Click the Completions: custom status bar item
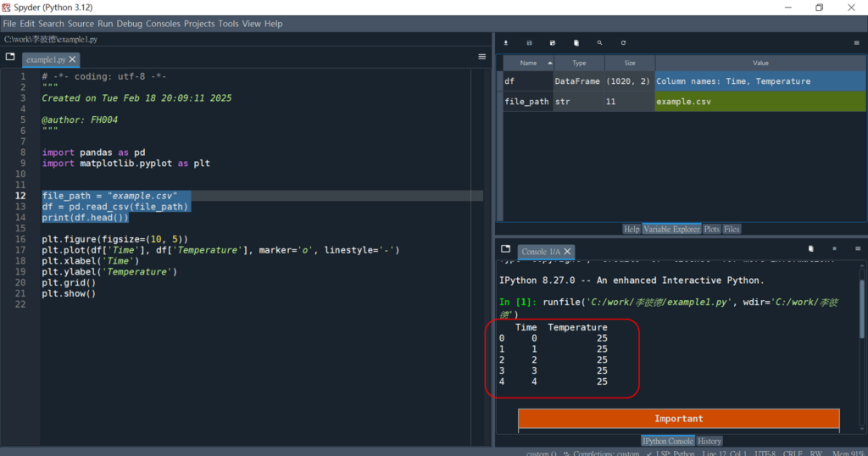 pyautogui.click(x=605, y=453)
